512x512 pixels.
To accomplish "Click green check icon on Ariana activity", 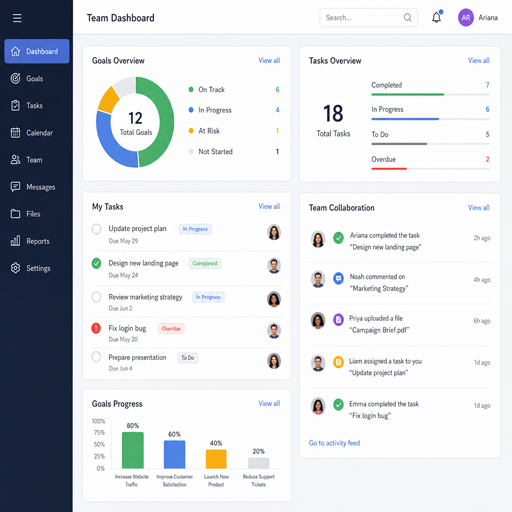I will pyautogui.click(x=338, y=238).
